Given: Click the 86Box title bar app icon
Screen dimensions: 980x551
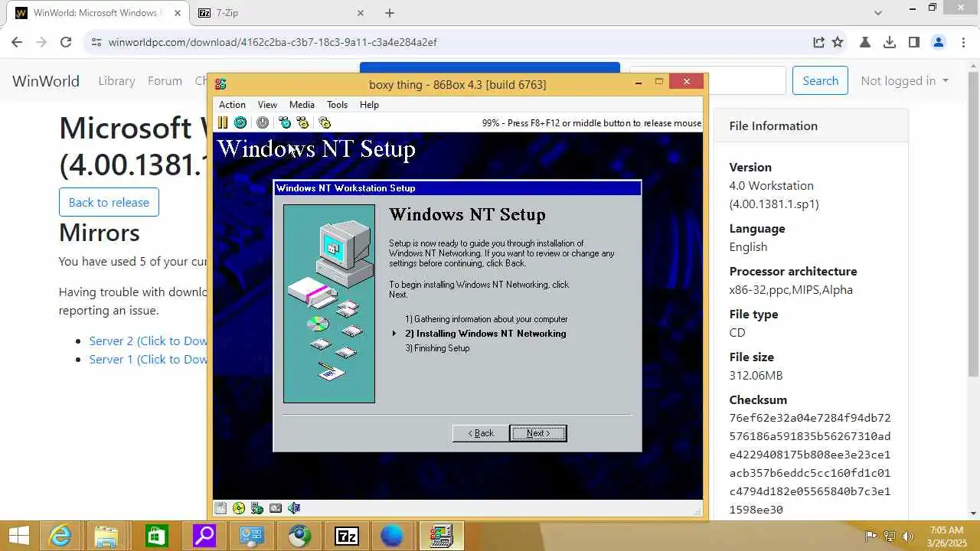Looking at the screenshot, I should [x=220, y=84].
